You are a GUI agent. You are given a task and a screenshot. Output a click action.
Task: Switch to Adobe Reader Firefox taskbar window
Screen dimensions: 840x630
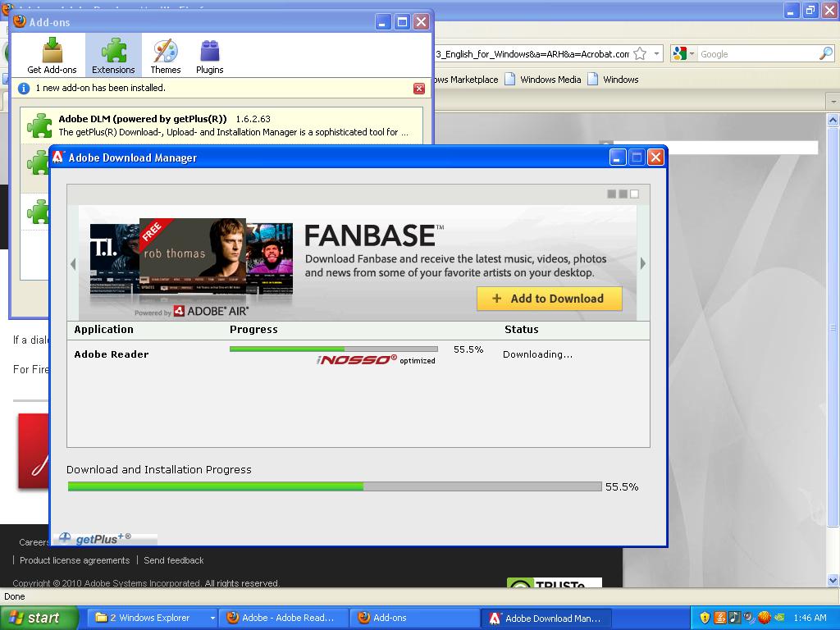(x=285, y=618)
